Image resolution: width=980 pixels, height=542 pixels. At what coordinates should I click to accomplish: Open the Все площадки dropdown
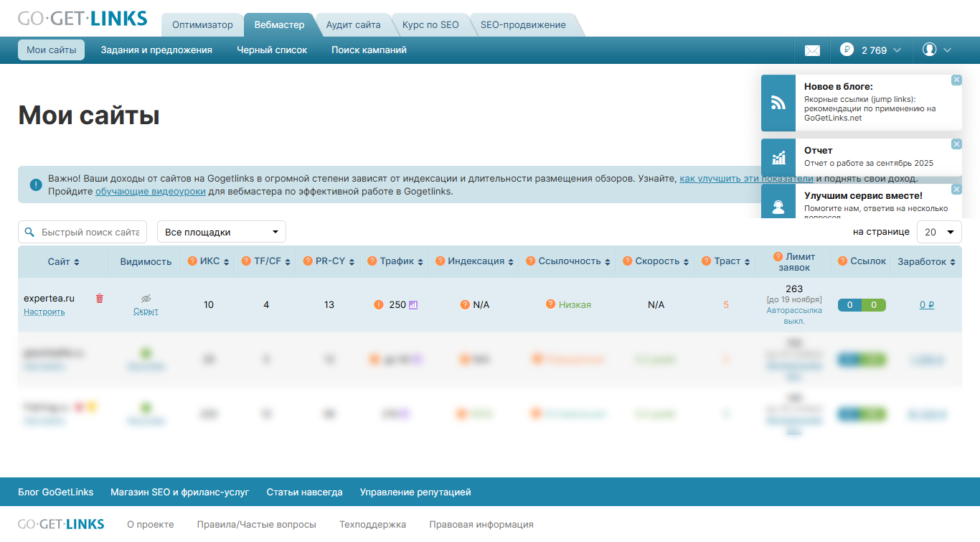point(222,232)
